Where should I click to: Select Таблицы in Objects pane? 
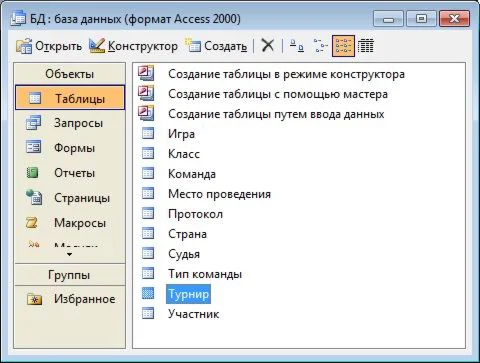(x=70, y=98)
